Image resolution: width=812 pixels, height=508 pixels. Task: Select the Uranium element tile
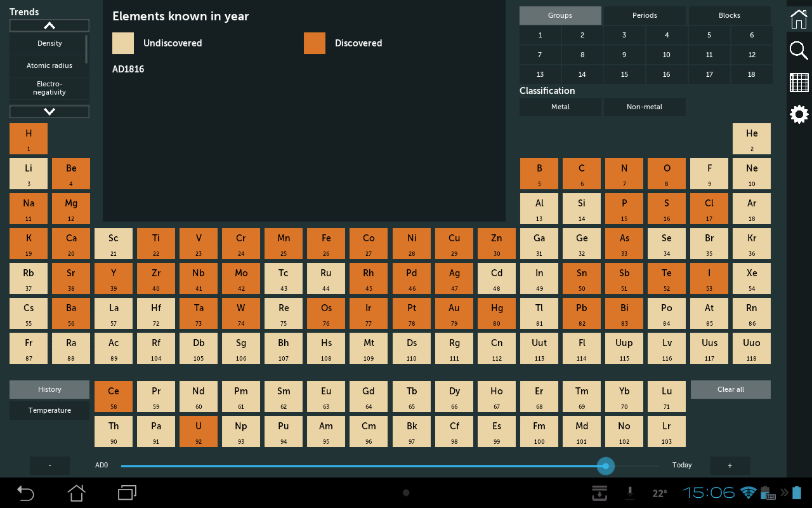point(199,431)
